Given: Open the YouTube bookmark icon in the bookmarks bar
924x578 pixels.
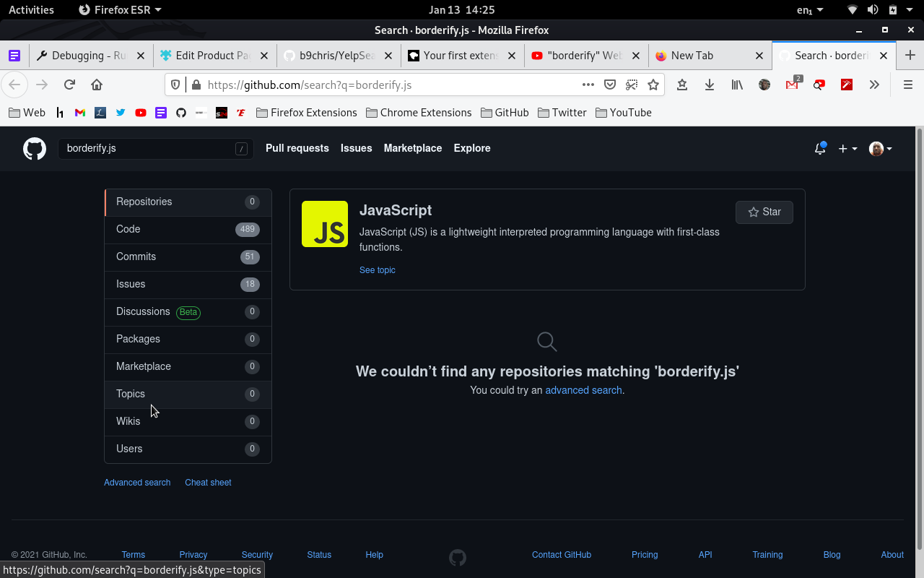Looking at the screenshot, I should (141, 113).
